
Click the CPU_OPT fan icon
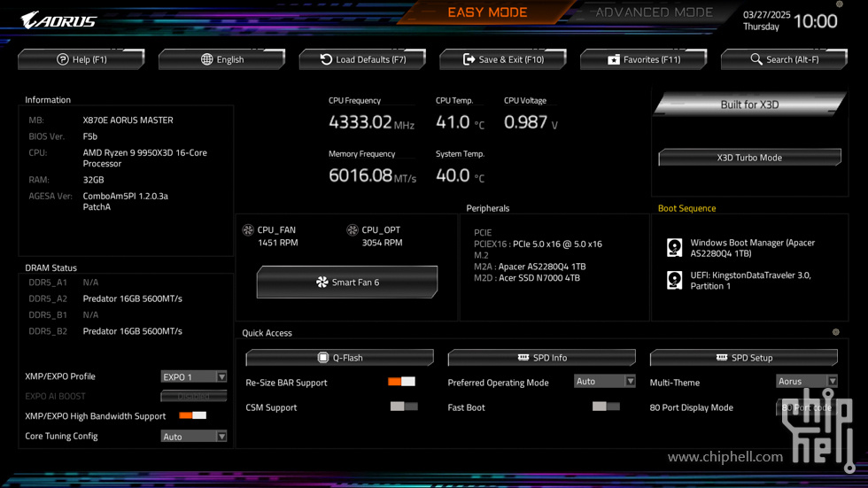click(353, 229)
